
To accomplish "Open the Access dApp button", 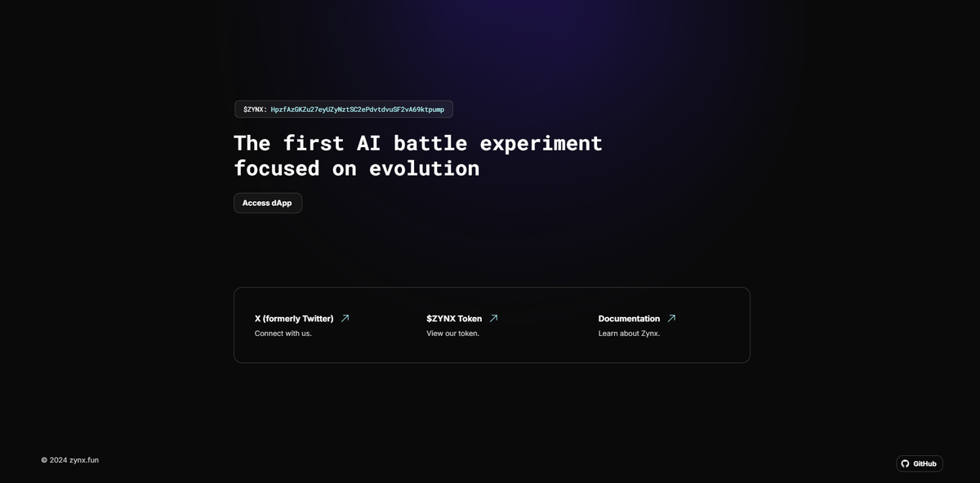I will [268, 203].
